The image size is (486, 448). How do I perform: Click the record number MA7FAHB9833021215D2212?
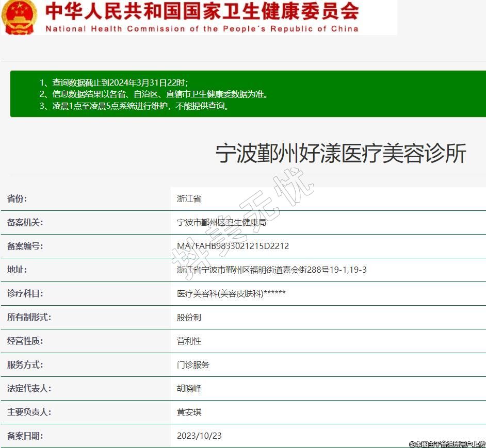[x=233, y=246]
